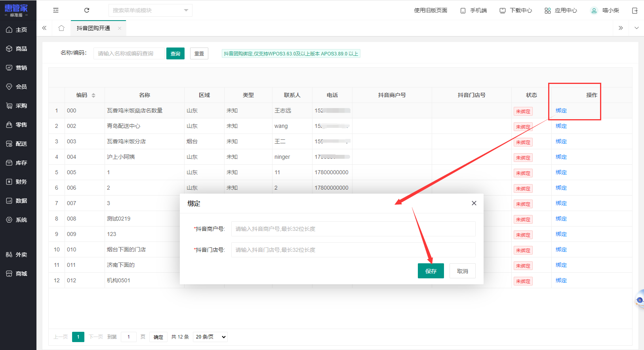Click 绑定 for 测试0219

[561, 219]
